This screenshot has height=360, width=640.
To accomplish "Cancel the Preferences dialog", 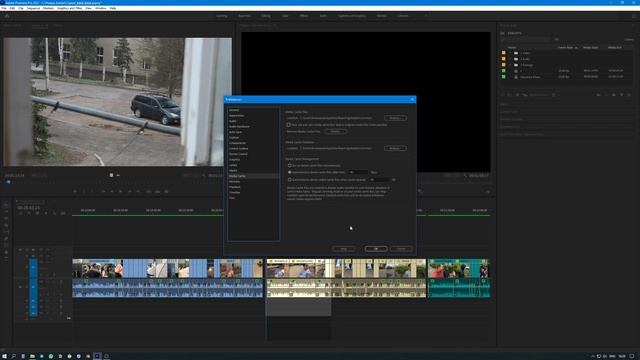I will tap(401, 249).
